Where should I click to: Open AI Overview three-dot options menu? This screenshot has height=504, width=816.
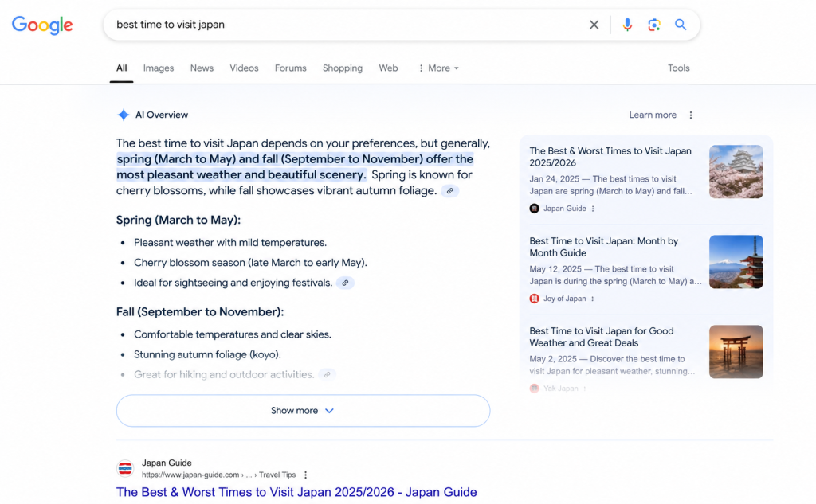point(691,115)
